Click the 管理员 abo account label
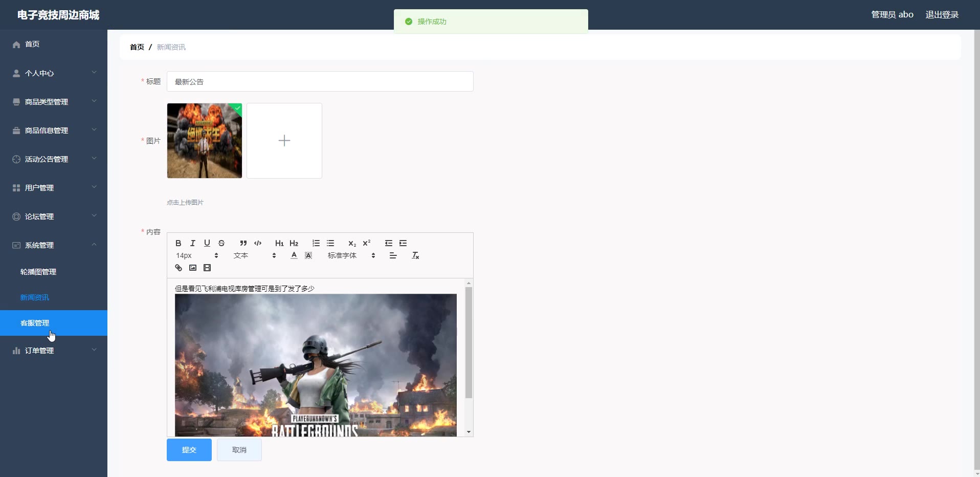The height and width of the screenshot is (477, 980). pyautogui.click(x=892, y=15)
